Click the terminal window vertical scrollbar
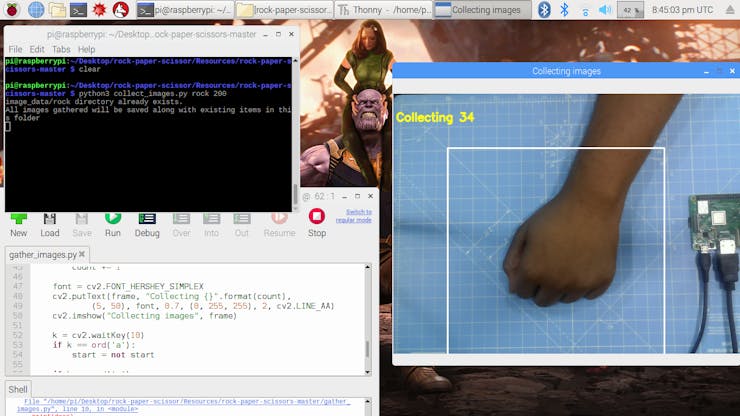 point(295,135)
